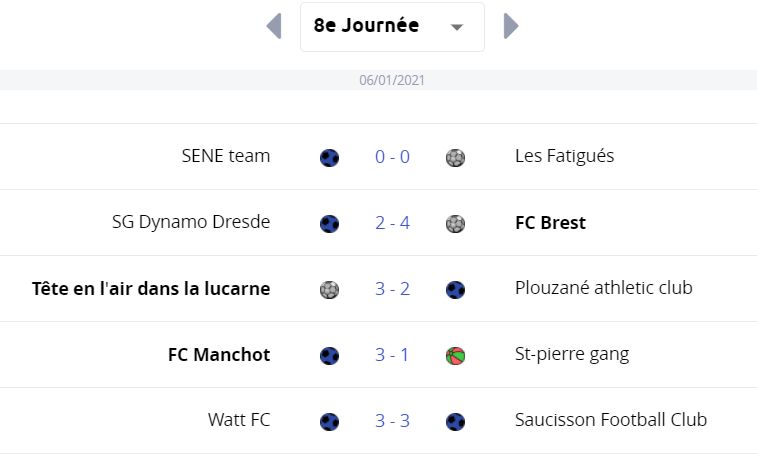Open the 8e Journée dropdown
Screen dimensions: 757x466
click(392, 27)
